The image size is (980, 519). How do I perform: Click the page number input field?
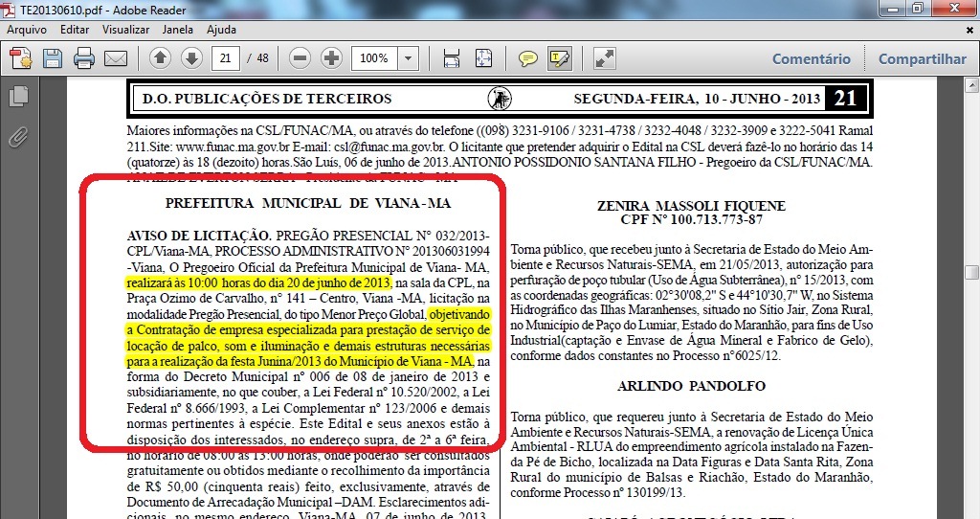(225, 58)
